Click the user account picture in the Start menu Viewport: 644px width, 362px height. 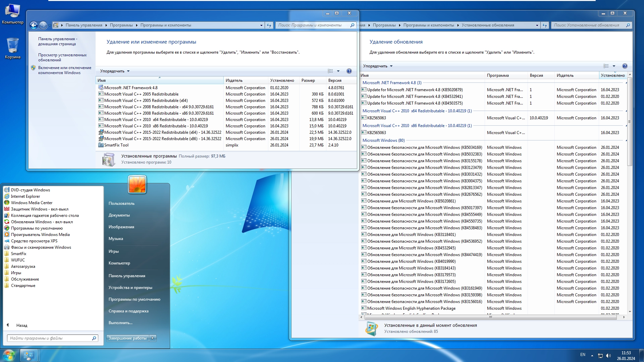coord(137,184)
